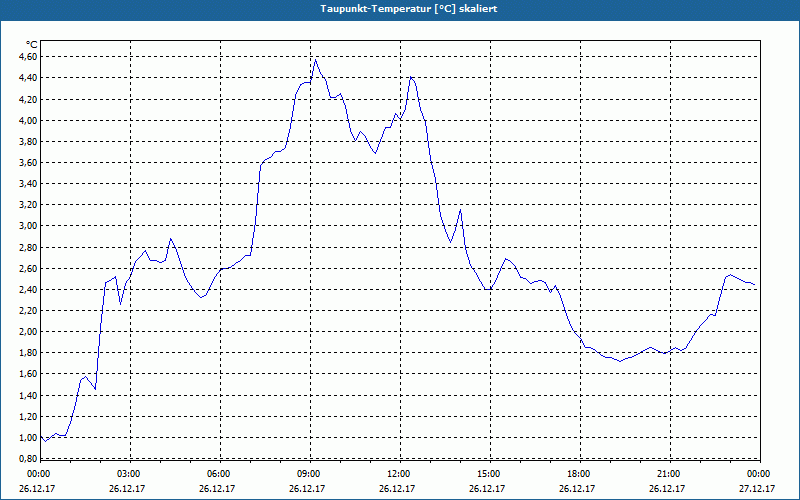The width and height of the screenshot is (800, 500).
Task: Select the 2,20 y-axis label
Action: [x=28, y=310]
